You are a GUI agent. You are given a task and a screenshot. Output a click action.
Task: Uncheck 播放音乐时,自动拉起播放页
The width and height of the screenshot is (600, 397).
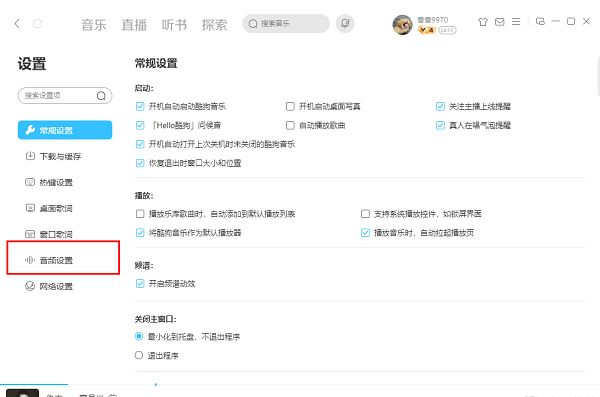365,233
